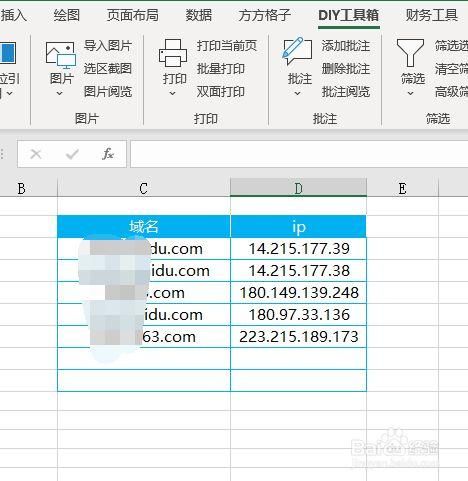Select cell with 180.97.33.136
The height and width of the screenshot is (481, 468).
click(x=298, y=315)
